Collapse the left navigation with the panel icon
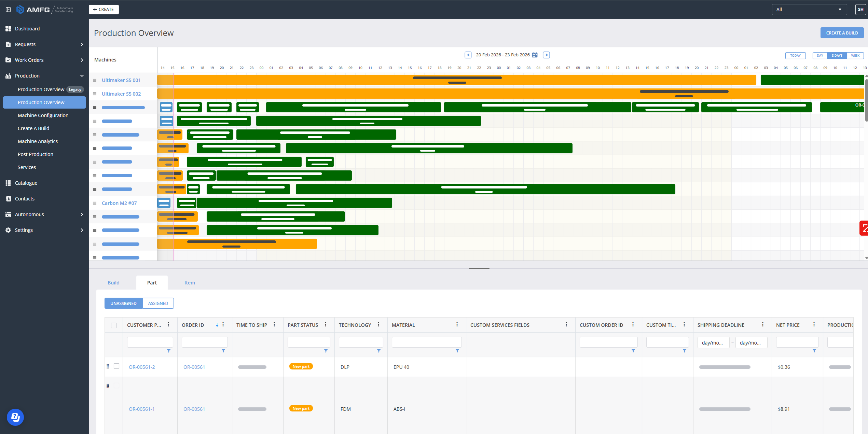This screenshot has width=868, height=434. 8,9
